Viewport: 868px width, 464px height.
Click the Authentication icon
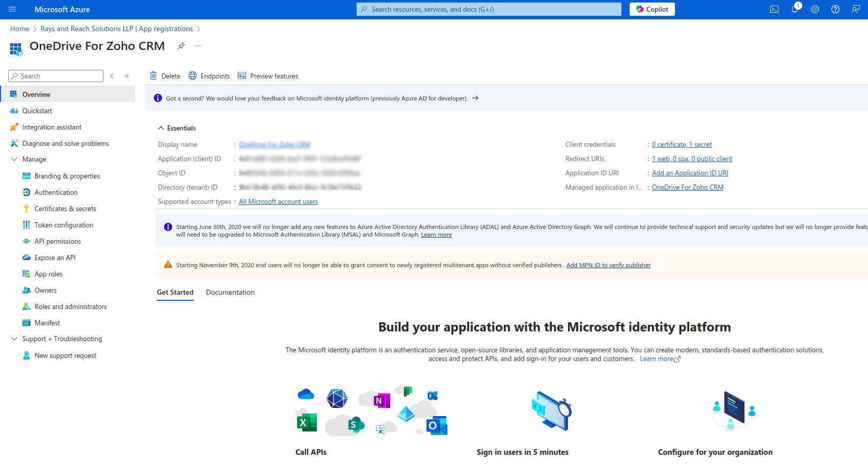[x=26, y=192]
